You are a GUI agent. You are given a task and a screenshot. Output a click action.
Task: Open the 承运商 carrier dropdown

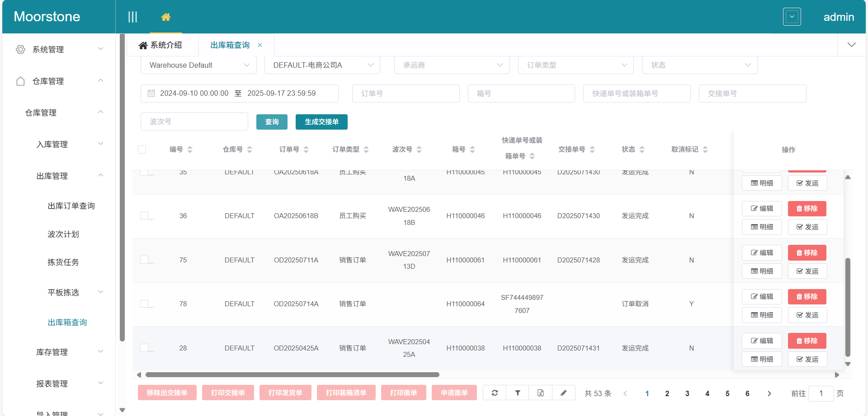tap(451, 65)
